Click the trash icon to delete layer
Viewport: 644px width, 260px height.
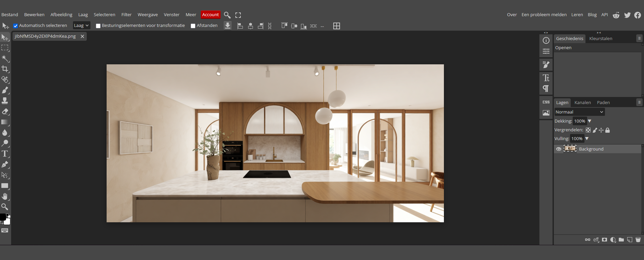point(638,240)
